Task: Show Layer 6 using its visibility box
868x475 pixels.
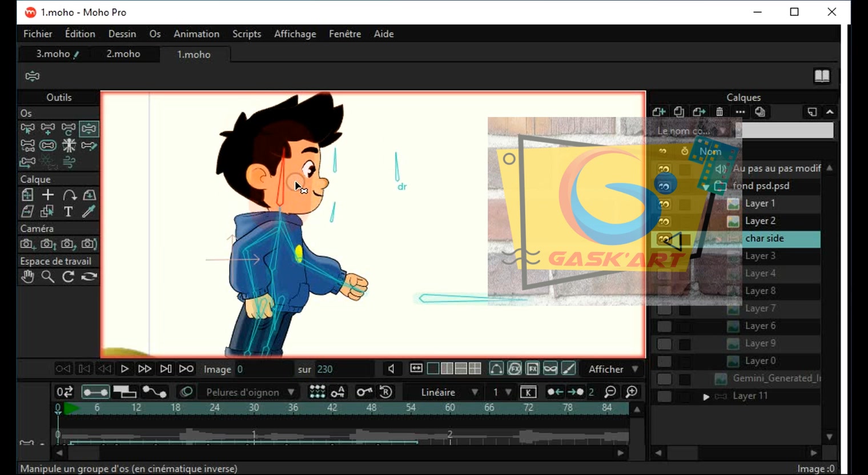Action: pyautogui.click(x=664, y=327)
